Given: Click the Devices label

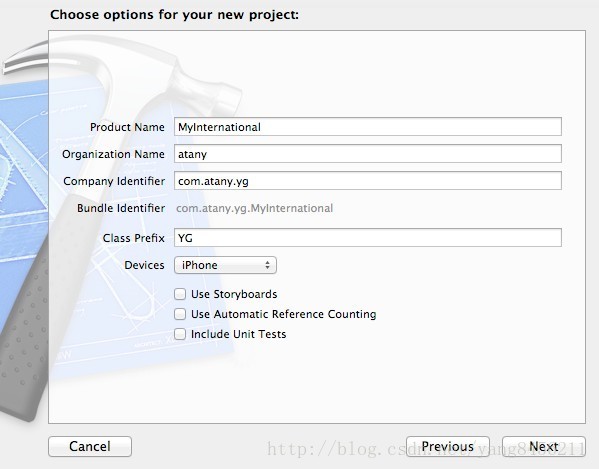Looking at the screenshot, I should click(144, 265).
